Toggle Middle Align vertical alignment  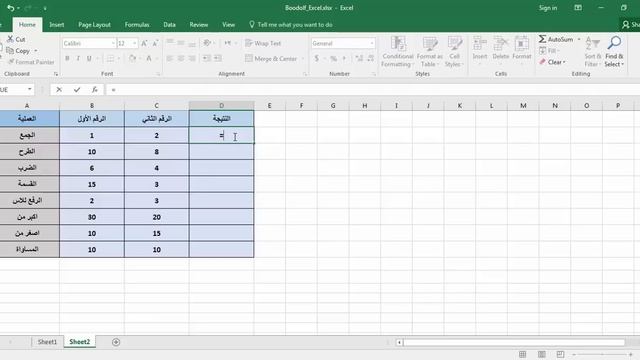click(180, 43)
